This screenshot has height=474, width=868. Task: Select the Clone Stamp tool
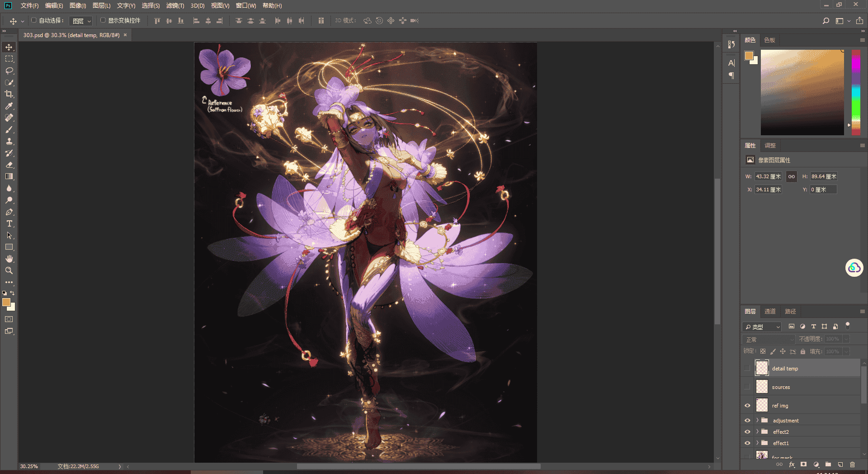pos(9,142)
